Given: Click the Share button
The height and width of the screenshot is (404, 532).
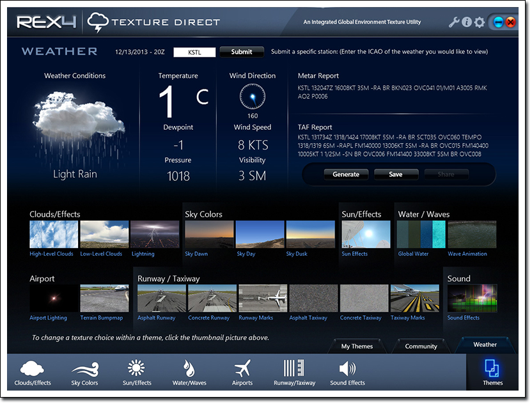Looking at the screenshot, I should pos(446,175).
